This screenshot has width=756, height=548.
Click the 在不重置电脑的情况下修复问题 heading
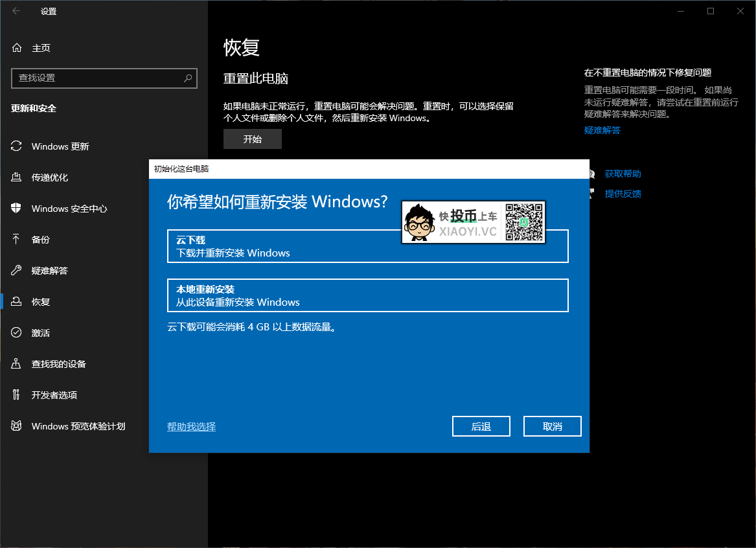(648, 73)
